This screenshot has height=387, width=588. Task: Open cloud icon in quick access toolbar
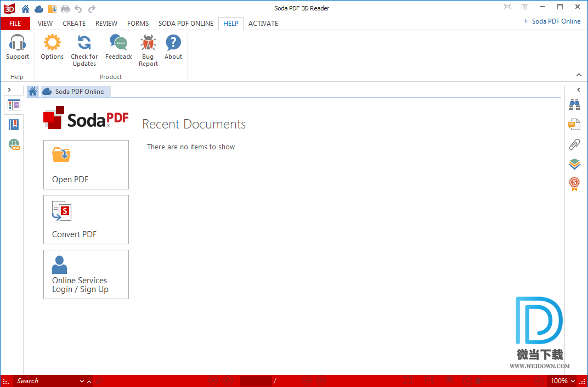[38, 8]
